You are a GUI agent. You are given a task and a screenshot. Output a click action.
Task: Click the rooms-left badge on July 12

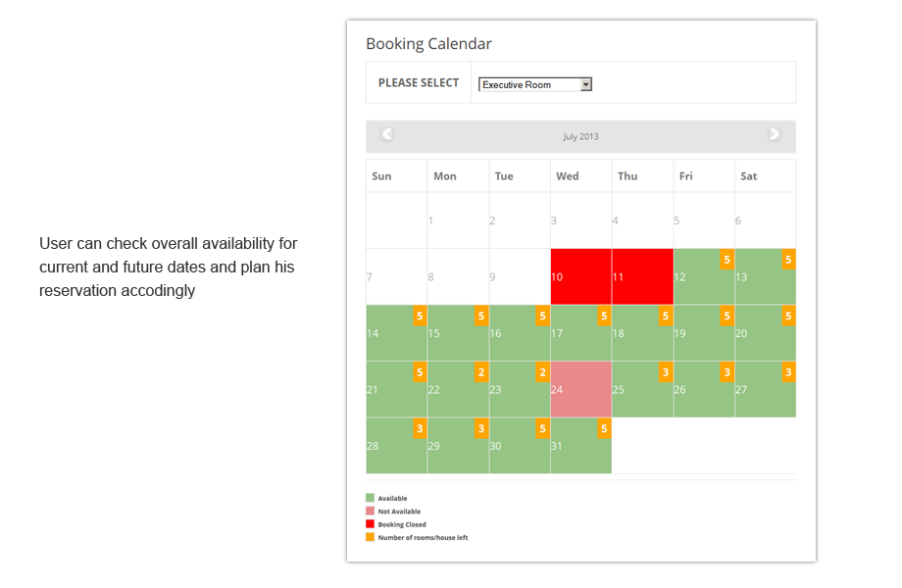tap(727, 260)
